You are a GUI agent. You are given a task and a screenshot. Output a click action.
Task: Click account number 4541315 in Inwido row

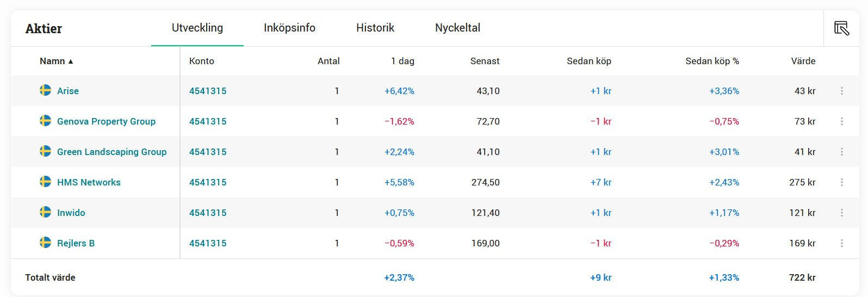tap(208, 213)
